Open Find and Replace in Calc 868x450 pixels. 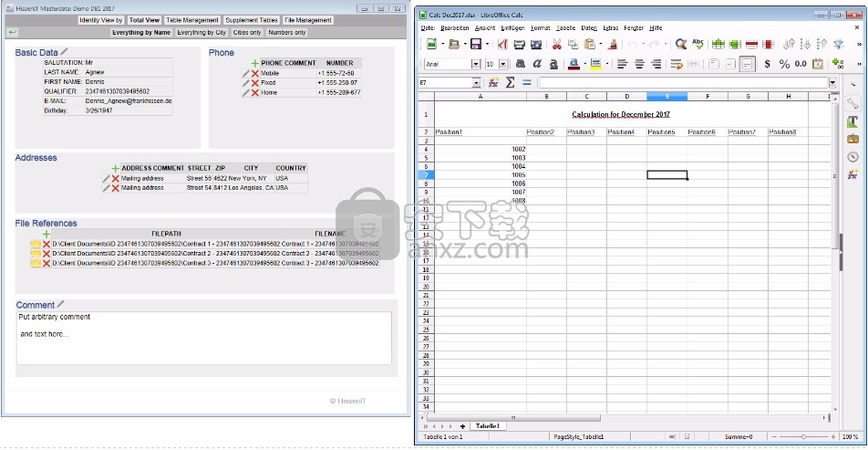pos(681,45)
